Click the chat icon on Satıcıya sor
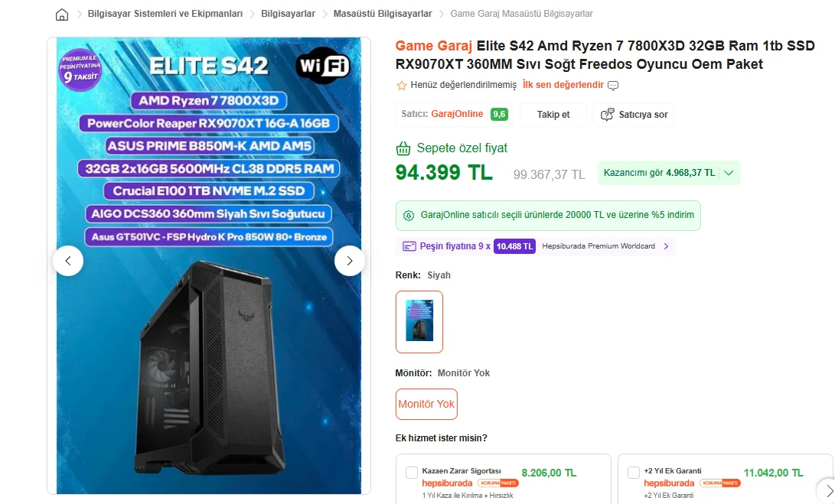The width and height of the screenshot is (835, 504). [607, 115]
